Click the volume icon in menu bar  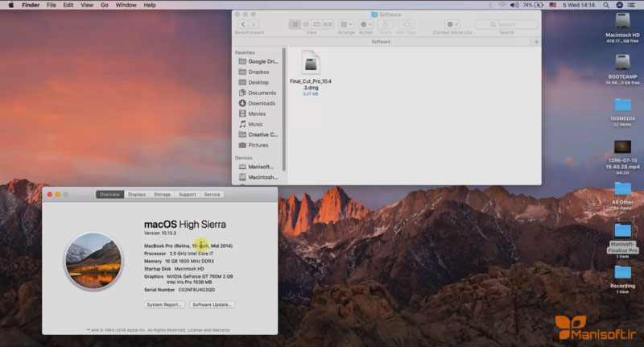(x=514, y=5)
